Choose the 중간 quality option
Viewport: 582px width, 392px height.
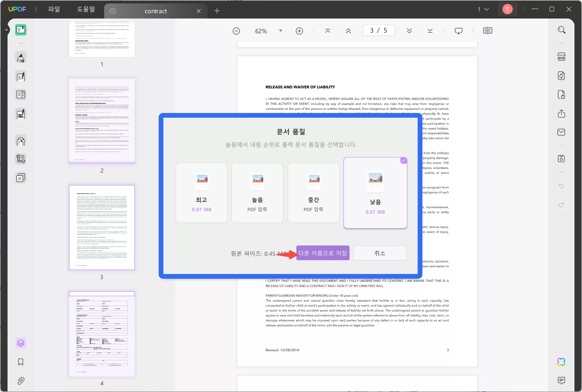314,193
